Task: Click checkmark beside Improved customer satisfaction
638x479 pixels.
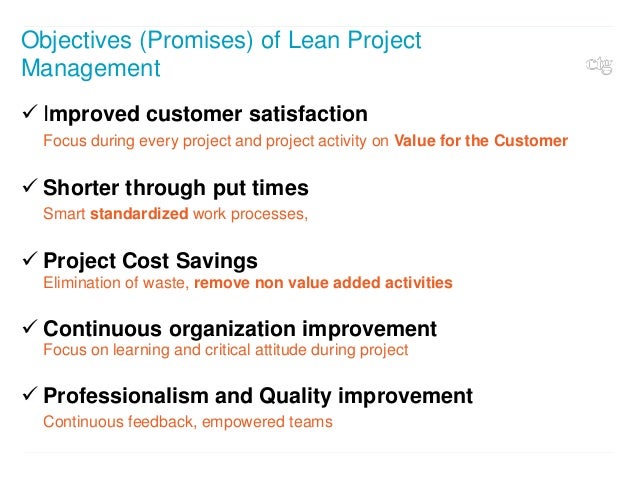Action: pyautogui.click(x=30, y=112)
